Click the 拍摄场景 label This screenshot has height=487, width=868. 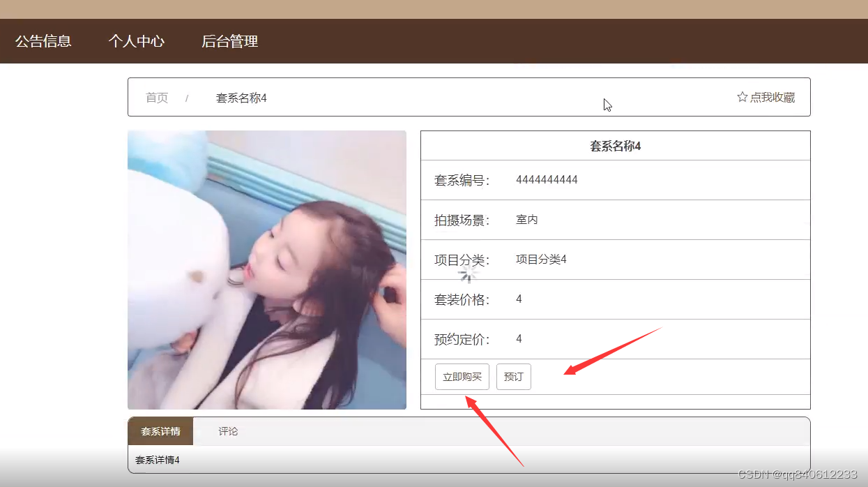coord(462,220)
